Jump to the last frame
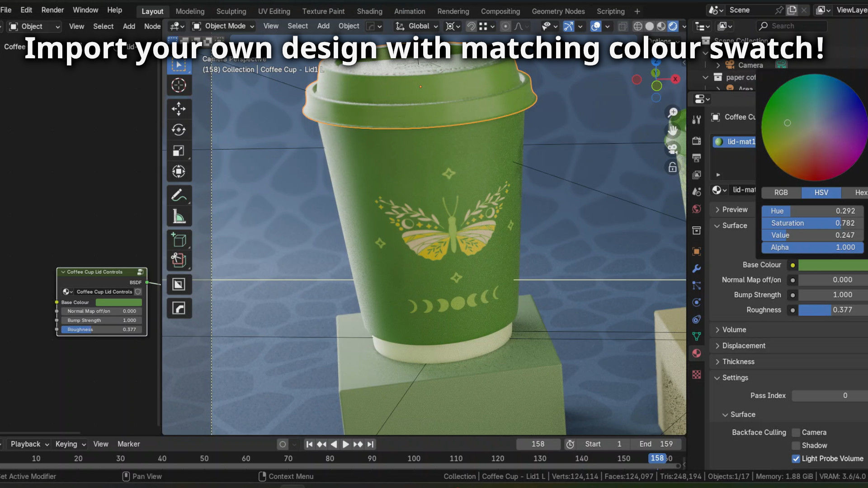Viewport: 868px width, 488px height. coord(370,444)
